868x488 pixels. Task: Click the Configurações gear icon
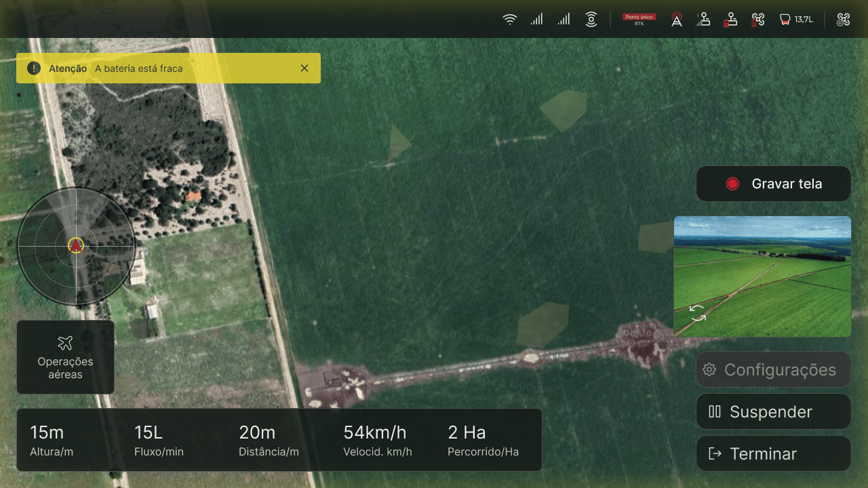click(709, 369)
